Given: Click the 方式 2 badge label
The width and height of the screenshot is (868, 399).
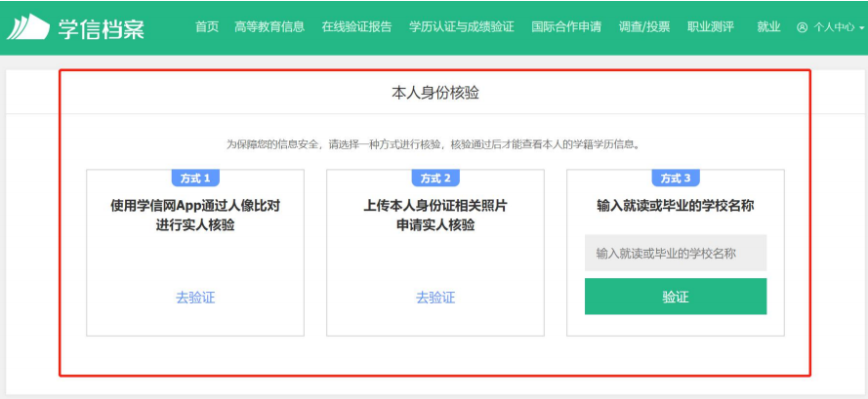Looking at the screenshot, I should (435, 178).
